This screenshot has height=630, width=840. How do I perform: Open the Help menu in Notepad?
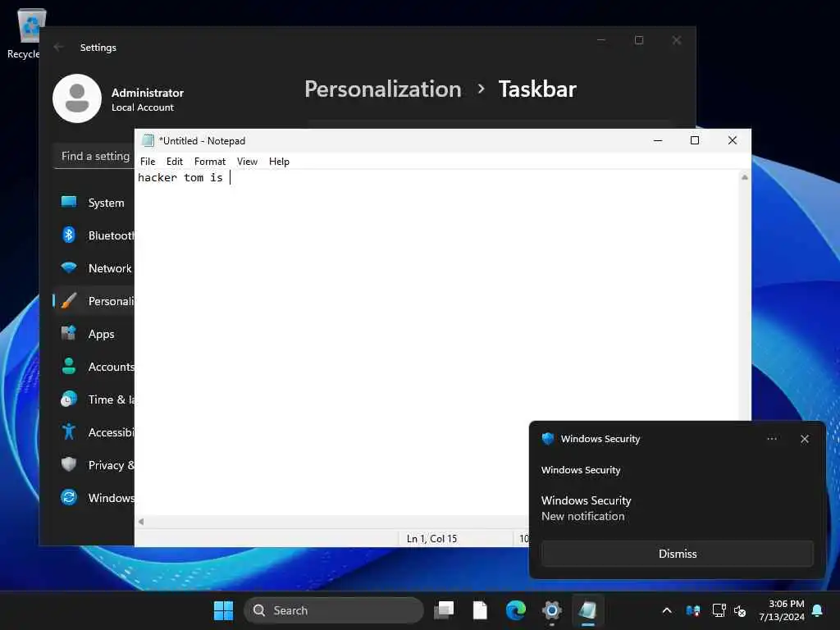[279, 162]
